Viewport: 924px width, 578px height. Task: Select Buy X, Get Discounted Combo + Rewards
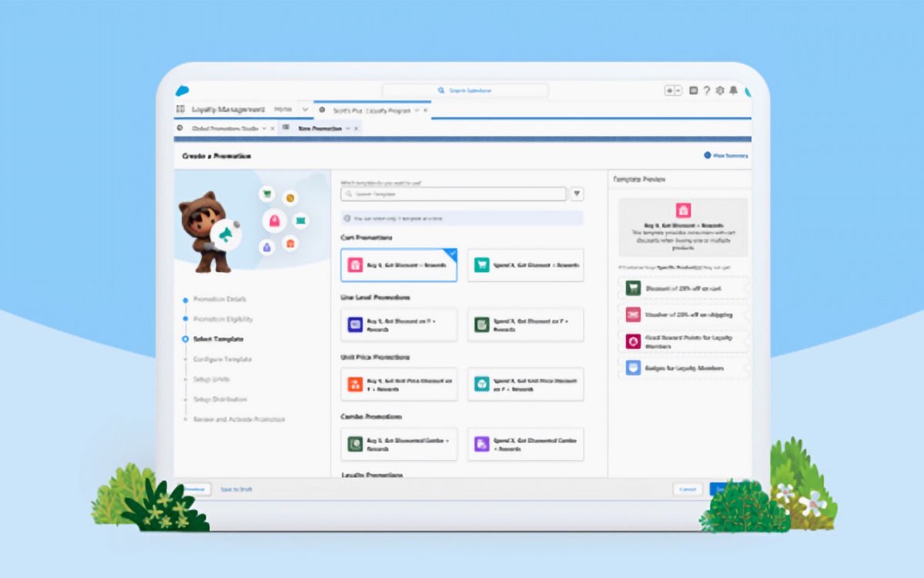click(x=399, y=444)
